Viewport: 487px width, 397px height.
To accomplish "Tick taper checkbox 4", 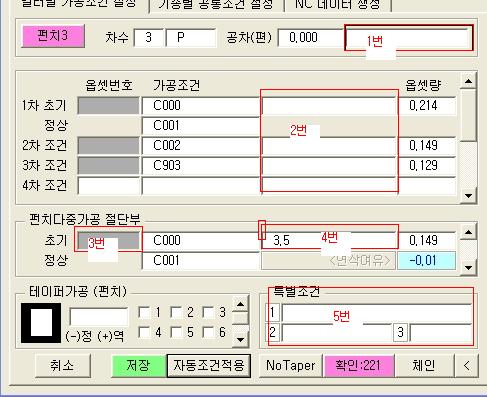I will (x=144, y=332).
